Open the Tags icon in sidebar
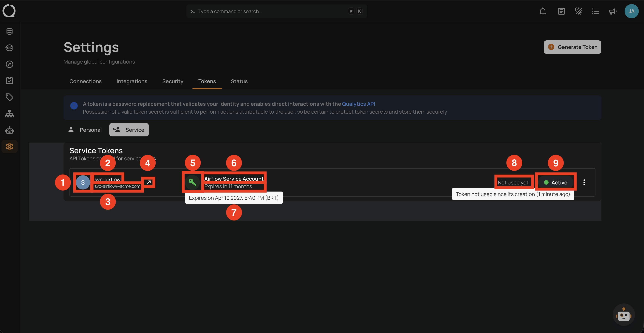This screenshot has height=333, width=644. pos(10,97)
